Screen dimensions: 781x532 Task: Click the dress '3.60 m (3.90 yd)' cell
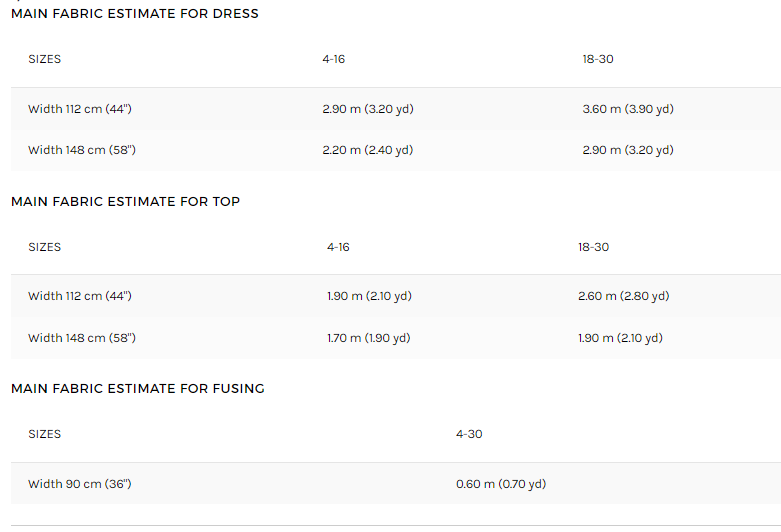[x=628, y=109]
